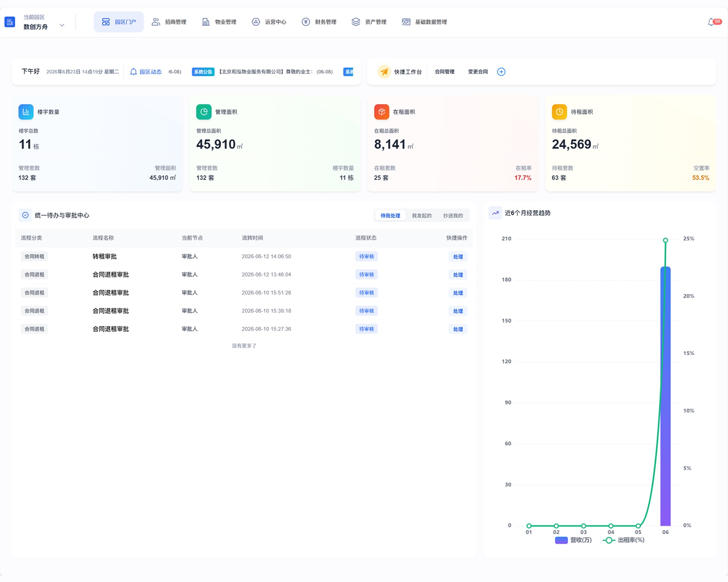Image resolution: width=728 pixels, height=582 pixels.
Task: Open the 物业管理 menu
Action: click(219, 22)
